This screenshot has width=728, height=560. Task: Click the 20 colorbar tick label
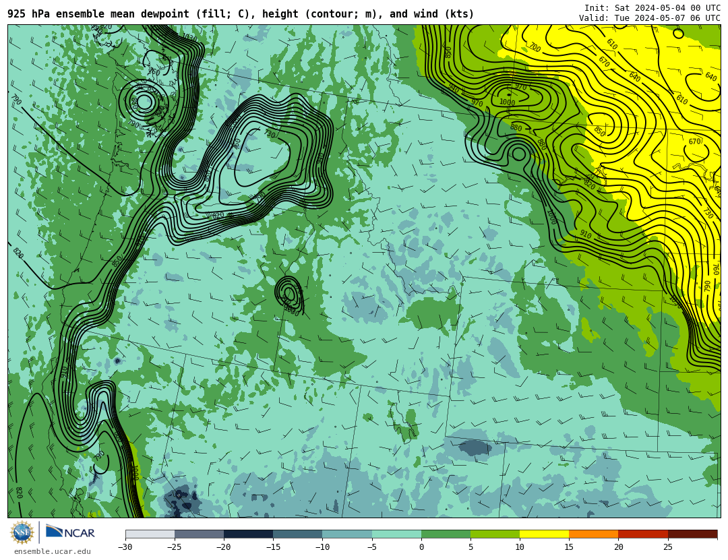[x=618, y=547]
